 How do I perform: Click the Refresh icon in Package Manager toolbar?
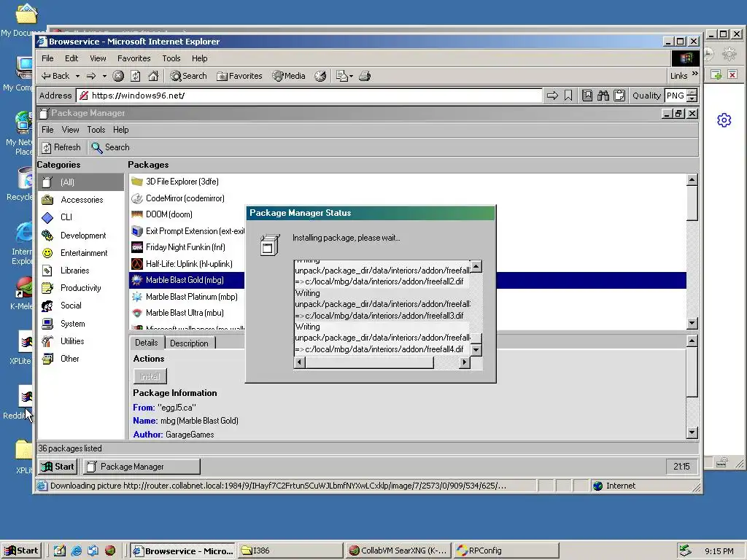[x=46, y=147]
